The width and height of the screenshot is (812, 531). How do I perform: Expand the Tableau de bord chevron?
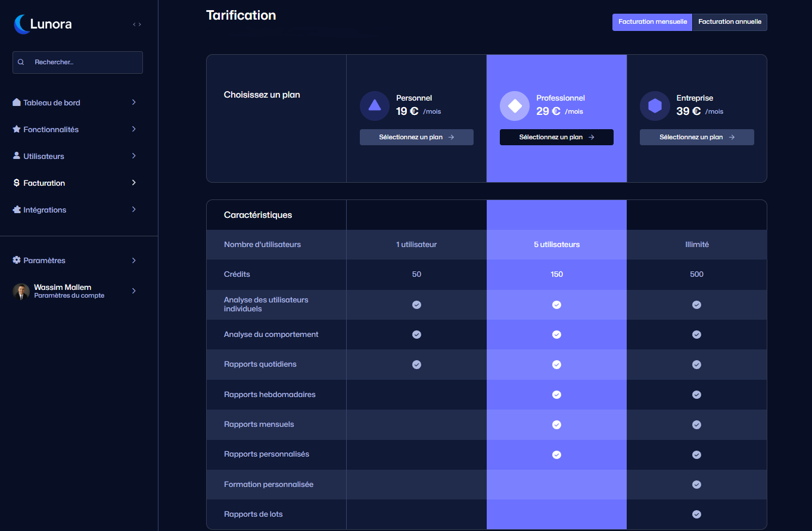pos(133,102)
